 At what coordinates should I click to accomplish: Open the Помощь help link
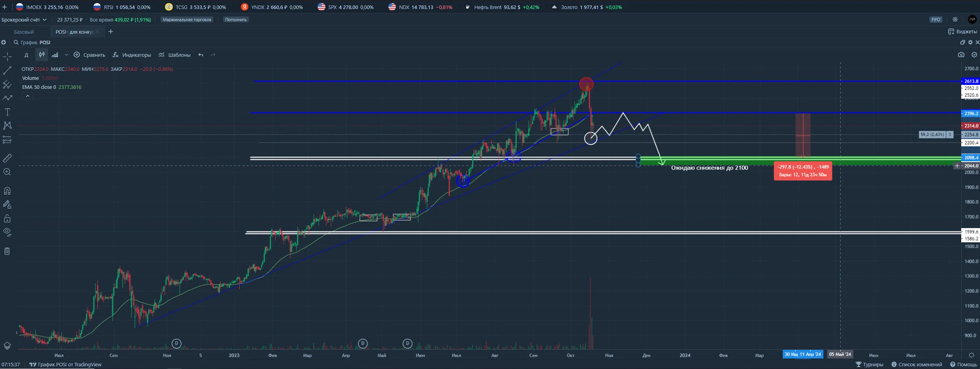[964, 364]
